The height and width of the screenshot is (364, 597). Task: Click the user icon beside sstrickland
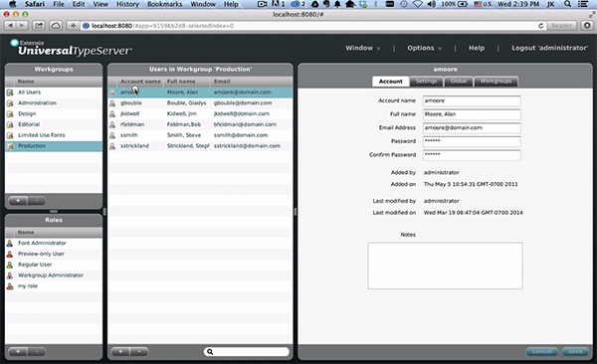click(x=112, y=146)
